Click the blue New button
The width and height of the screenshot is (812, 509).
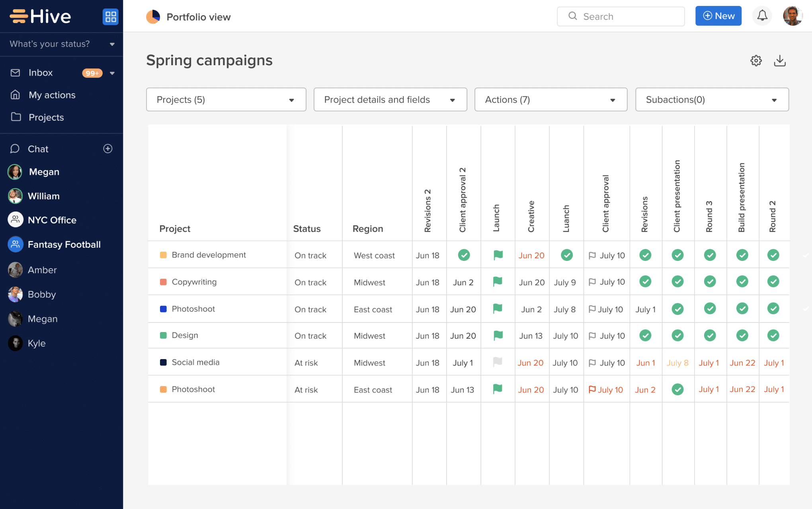(718, 16)
